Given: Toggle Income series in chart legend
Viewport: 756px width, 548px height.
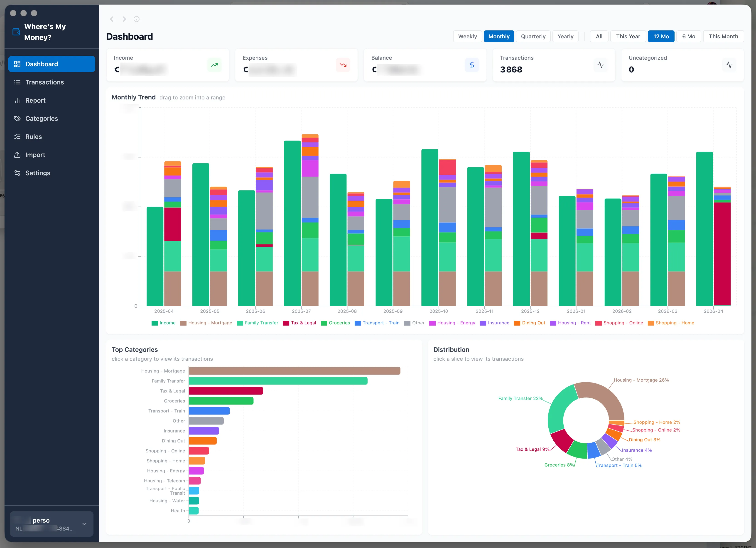Looking at the screenshot, I should tap(163, 323).
